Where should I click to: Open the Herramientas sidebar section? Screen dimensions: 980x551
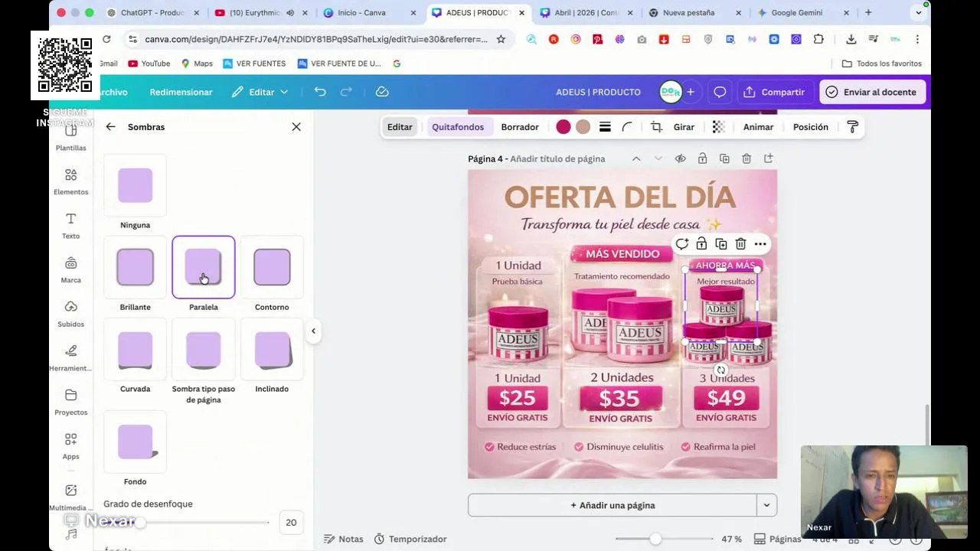(x=71, y=358)
